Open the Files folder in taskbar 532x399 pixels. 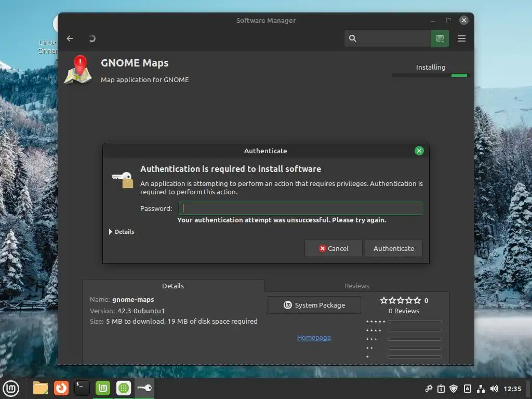pyautogui.click(x=41, y=388)
